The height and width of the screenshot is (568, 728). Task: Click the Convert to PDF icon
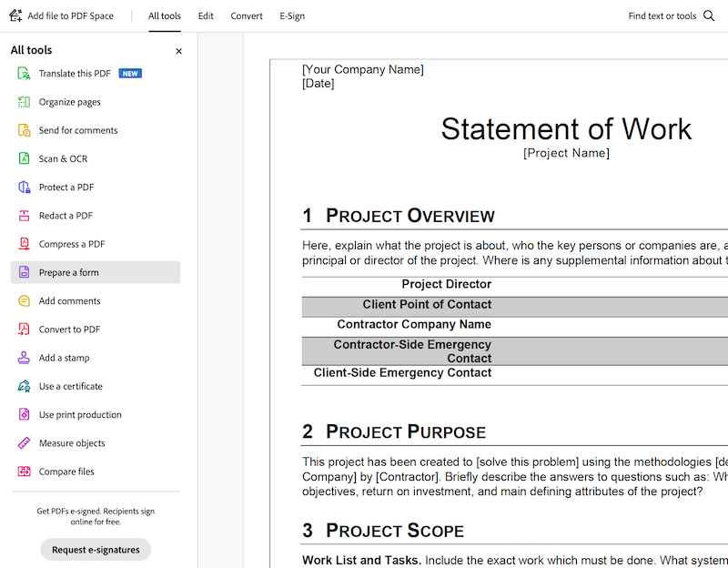click(x=24, y=330)
